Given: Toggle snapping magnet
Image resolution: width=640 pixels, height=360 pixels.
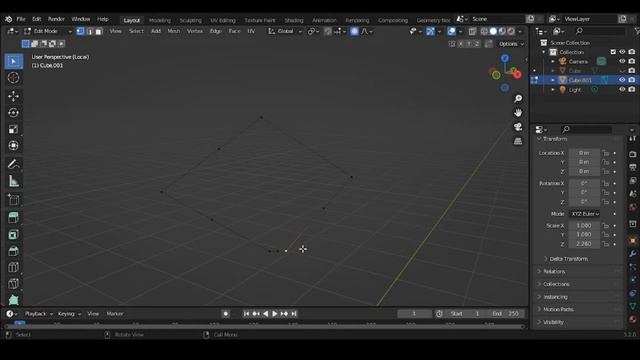Looking at the screenshot, I should pos(328,31).
